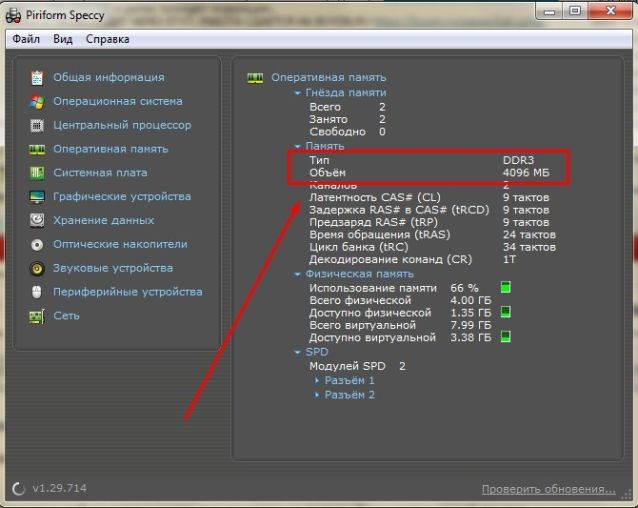Click the network card icon for Сеть
638x508 pixels.
[x=37, y=316]
